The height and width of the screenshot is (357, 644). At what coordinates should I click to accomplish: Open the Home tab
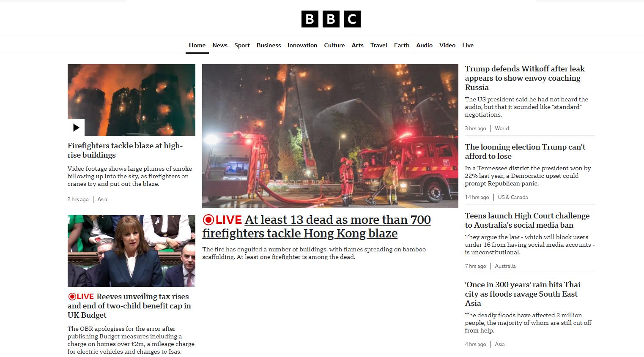(197, 45)
